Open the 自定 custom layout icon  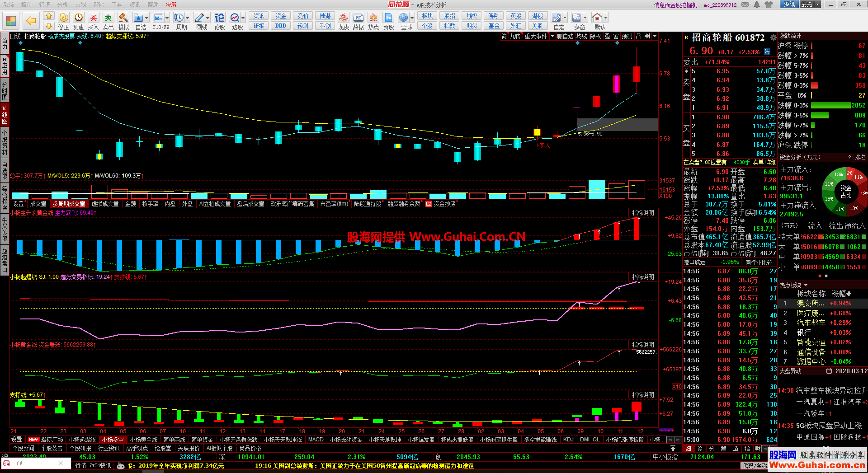[x=557, y=18]
